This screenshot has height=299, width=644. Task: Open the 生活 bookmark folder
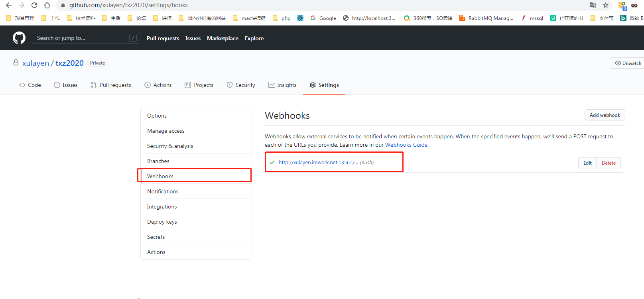tap(111, 18)
